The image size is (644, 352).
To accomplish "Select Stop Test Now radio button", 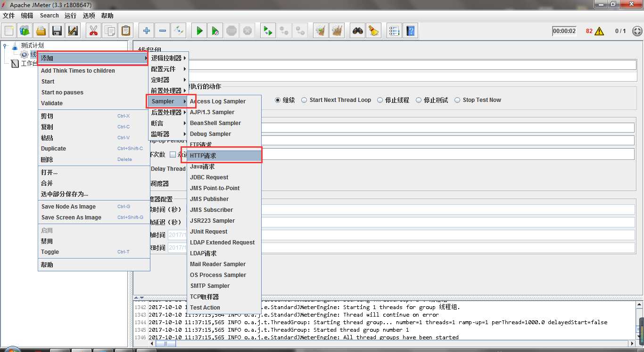I will (457, 100).
